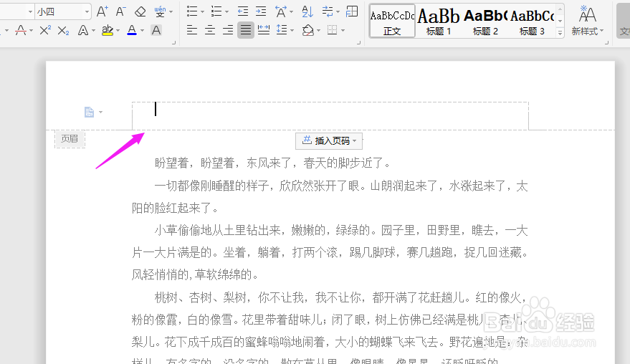The width and height of the screenshot is (630, 364).
Task: Align text left
Action: (x=192, y=30)
